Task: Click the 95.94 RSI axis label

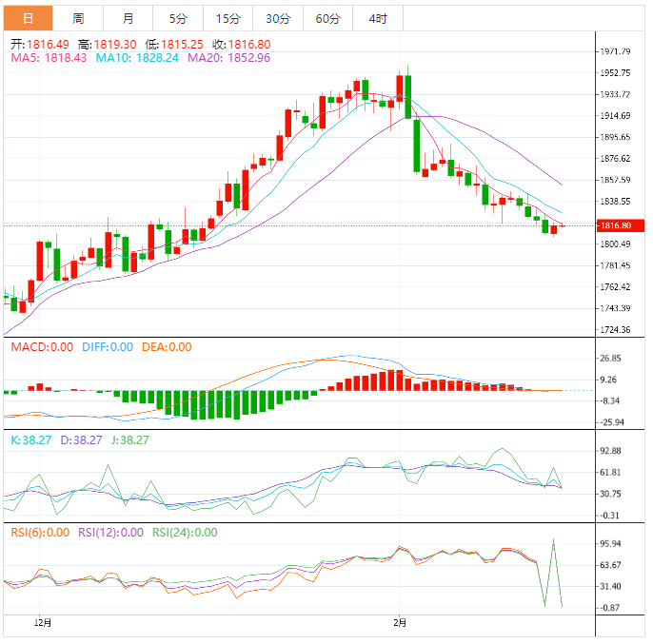Action: click(610, 544)
